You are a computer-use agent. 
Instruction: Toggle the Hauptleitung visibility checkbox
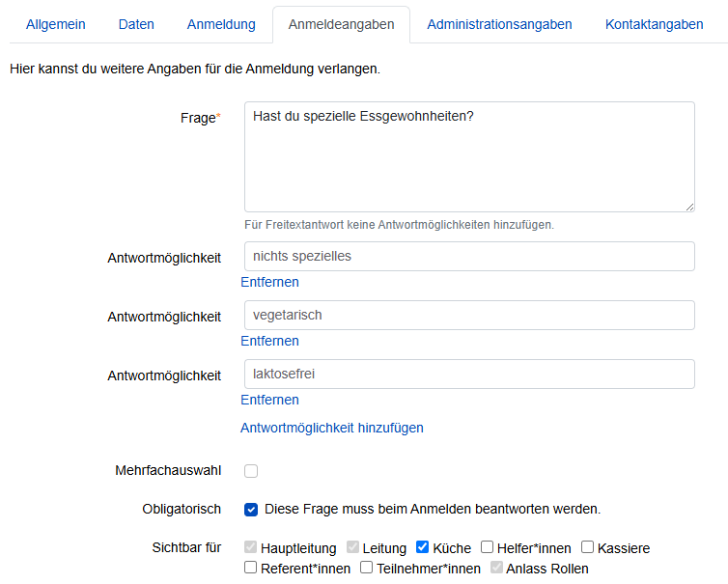pyautogui.click(x=250, y=547)
